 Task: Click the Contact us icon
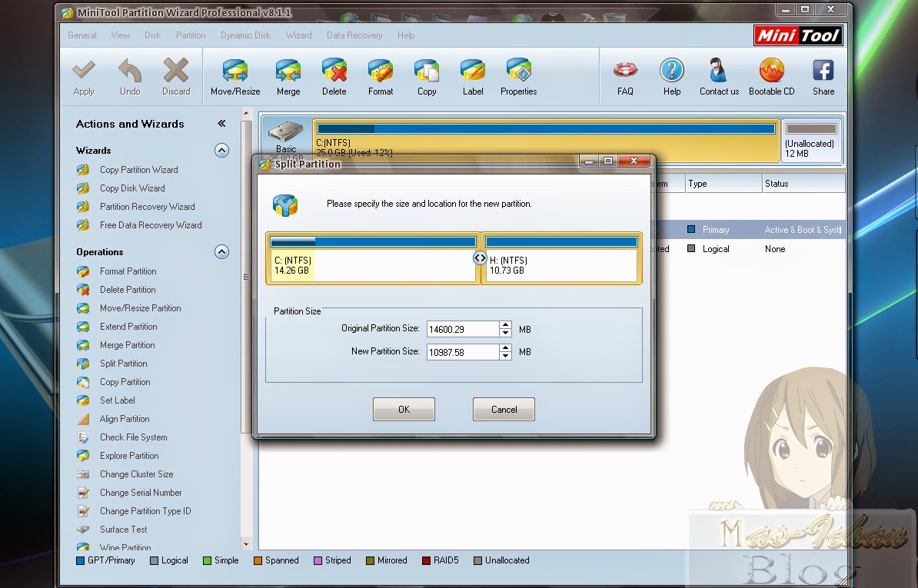[718, 70]
